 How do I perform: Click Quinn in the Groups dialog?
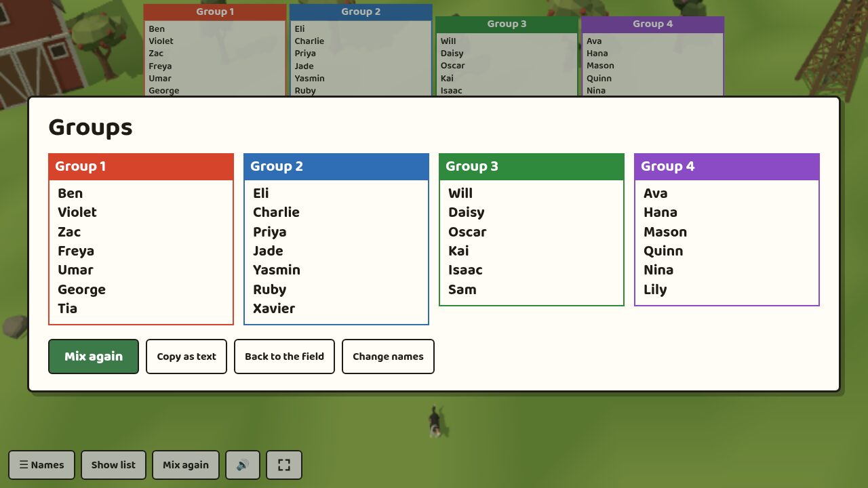tap(663, 251)
